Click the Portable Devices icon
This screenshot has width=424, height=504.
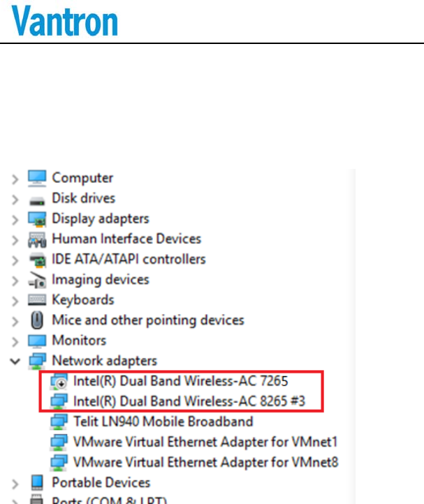[x=37, y=482]
